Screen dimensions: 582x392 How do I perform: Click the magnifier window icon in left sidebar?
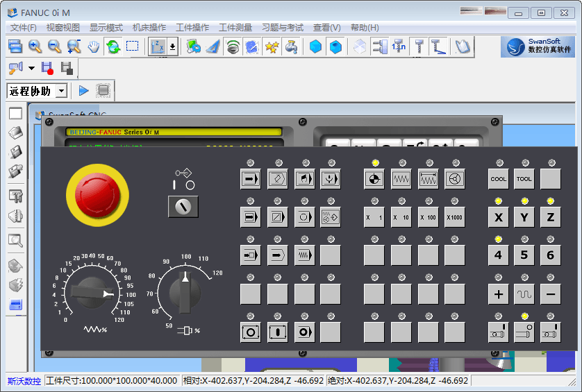coord(15,240)
